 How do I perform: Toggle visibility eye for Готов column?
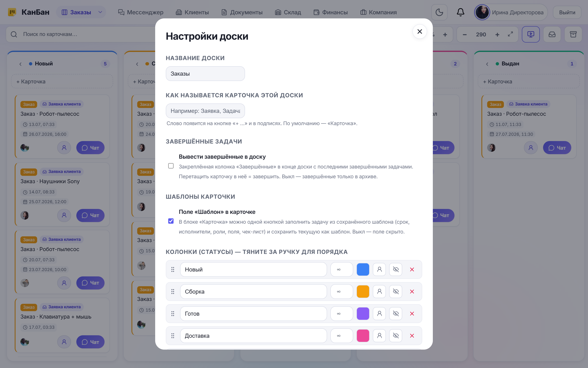[395, 314]
